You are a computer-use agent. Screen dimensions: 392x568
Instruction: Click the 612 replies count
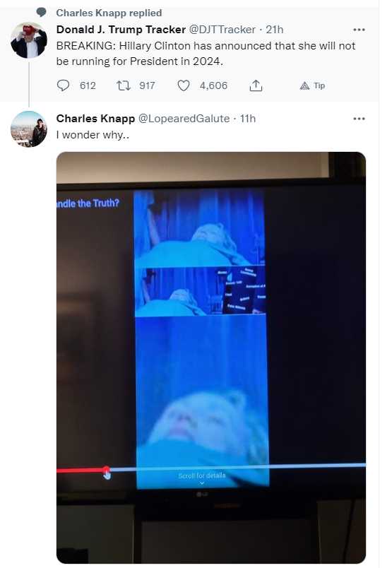[88, 85]
